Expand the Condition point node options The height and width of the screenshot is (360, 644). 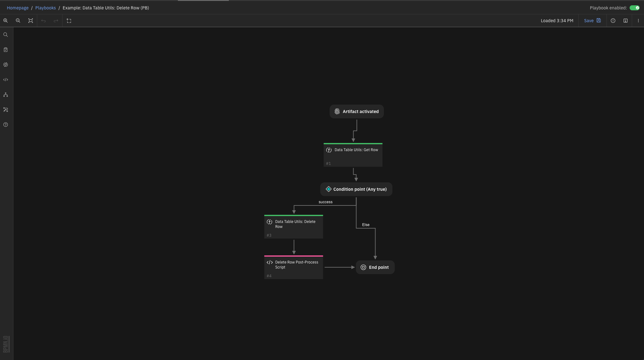point(356,189)
